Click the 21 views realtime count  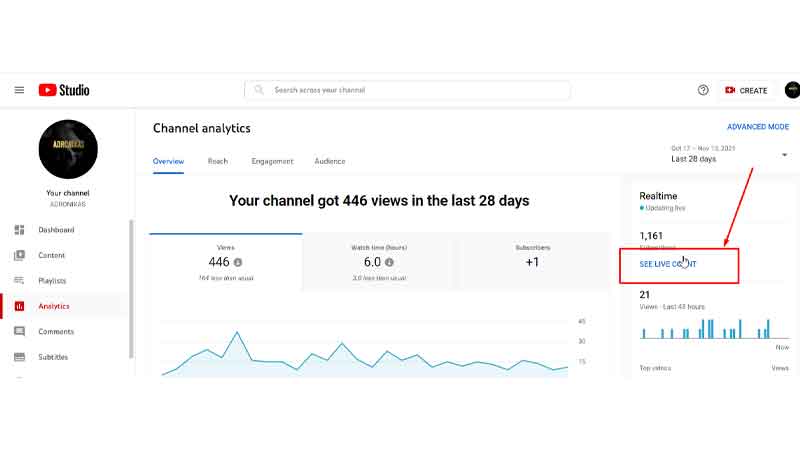(x=645, y=295)
